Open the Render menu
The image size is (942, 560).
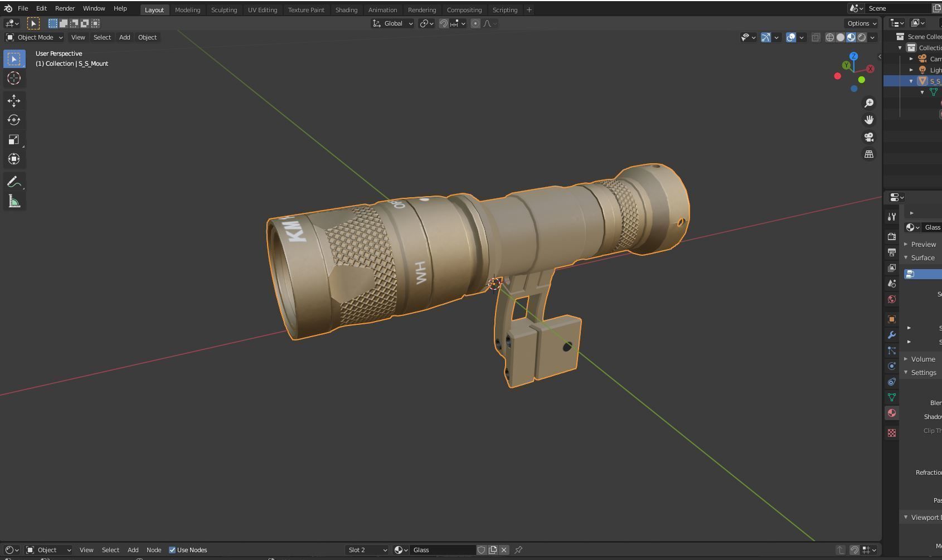click(x=65, y=8)
